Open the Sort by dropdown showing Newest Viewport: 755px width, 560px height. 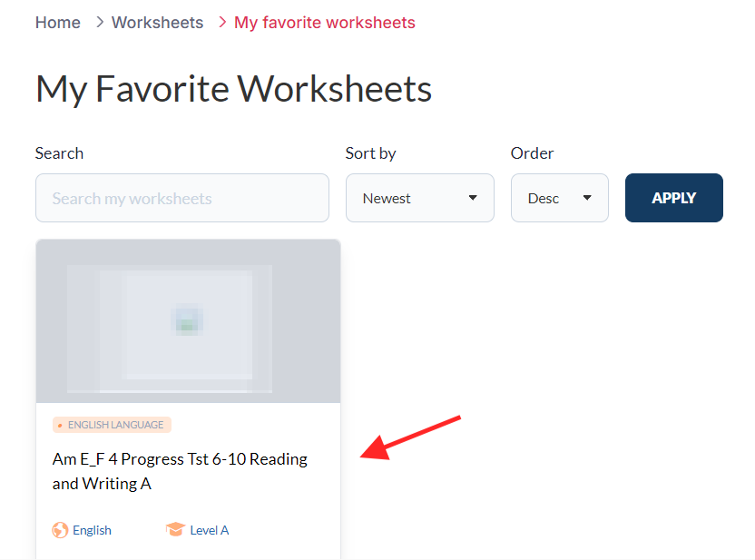click(419, 198)
